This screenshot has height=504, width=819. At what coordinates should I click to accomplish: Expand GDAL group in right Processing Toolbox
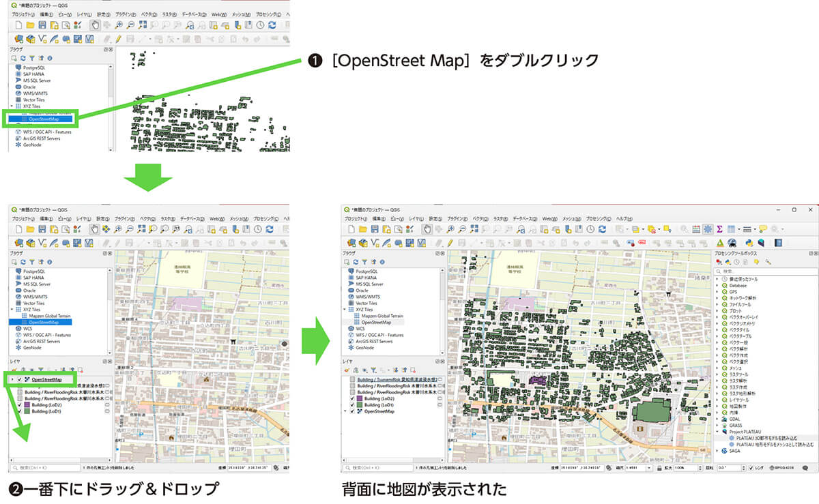(717, 419)
